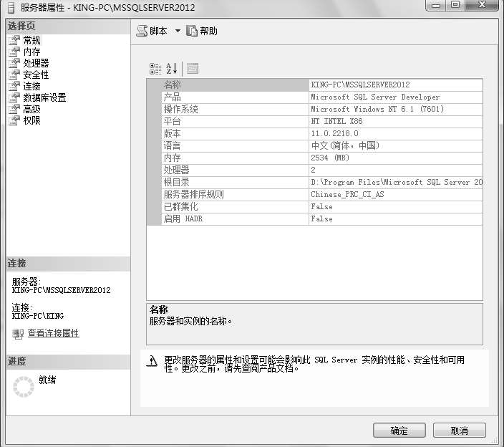Click the icon beside 内存 page
Viewport: 504px width, 447px height.
click(14, 52)
